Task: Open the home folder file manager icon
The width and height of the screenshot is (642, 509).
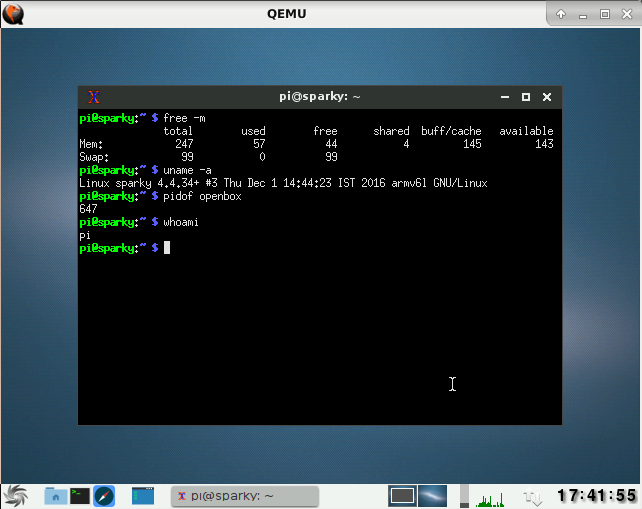Action: (x=55, y=496)
